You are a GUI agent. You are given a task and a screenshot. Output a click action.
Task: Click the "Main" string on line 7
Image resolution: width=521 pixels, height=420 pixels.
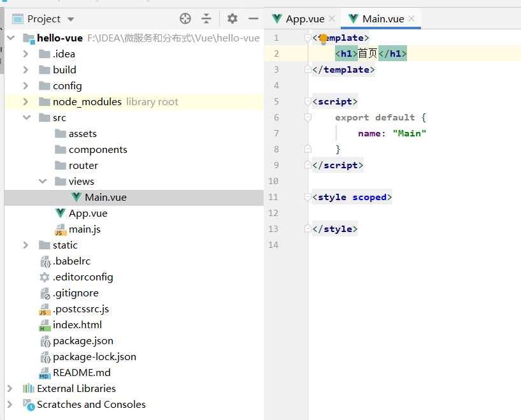tap(409, 134)
